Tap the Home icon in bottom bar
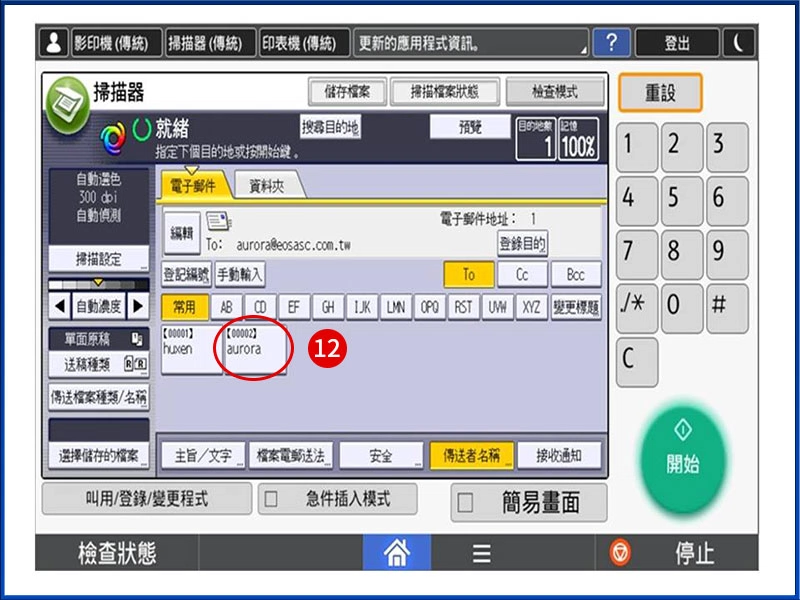Screen dimensions: 800x600 coord(401,551)
